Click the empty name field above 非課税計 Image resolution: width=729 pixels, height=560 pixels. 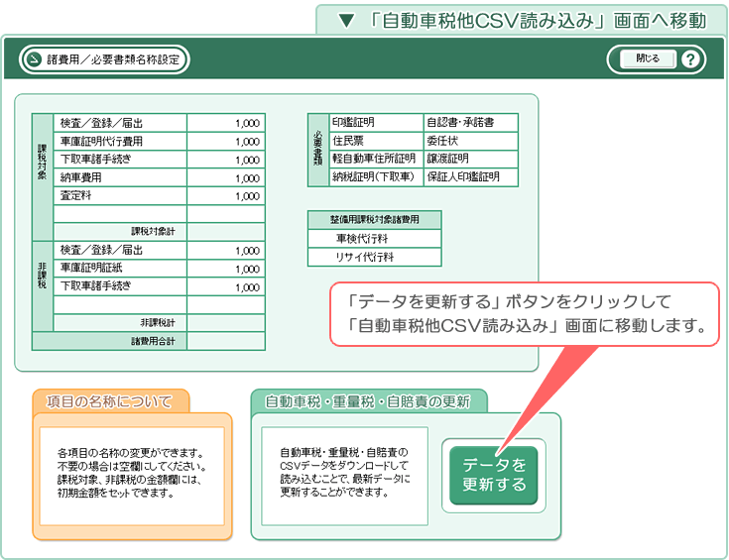click(x=120, y=305)
